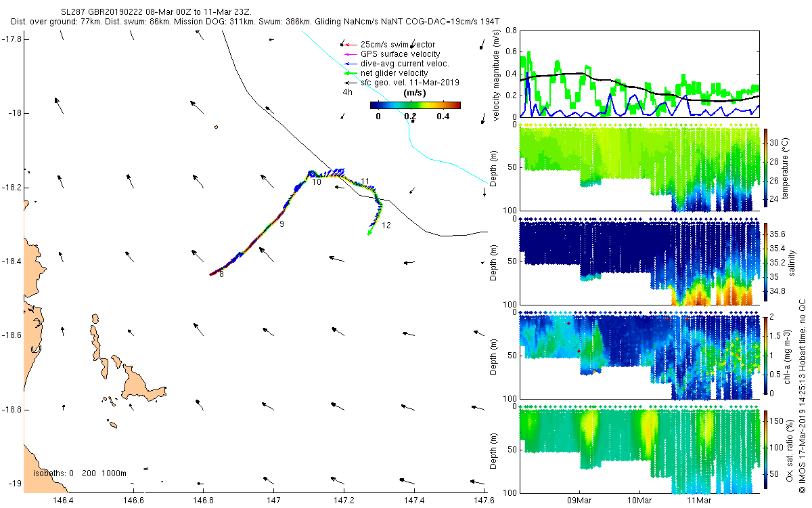
Task: Click the chl-a colorbar scale
Action: click(x=766, y=355)
